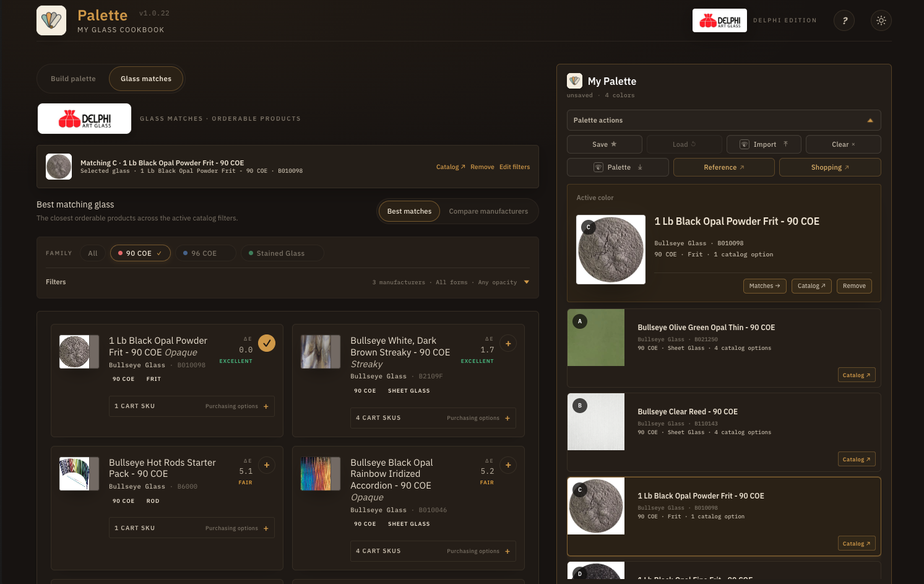The image size is (924, 584).
Task: Open the help question mark icon
Action: click(x=844, y=20)
